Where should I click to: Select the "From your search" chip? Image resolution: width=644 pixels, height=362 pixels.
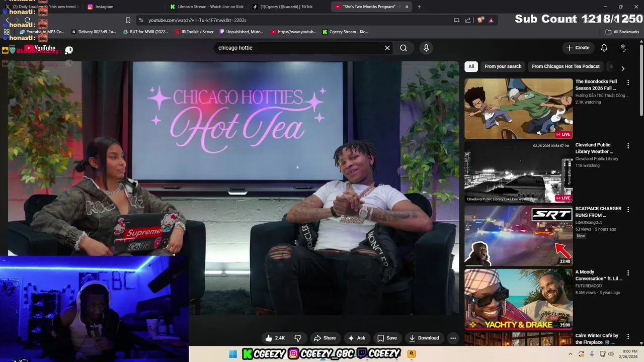(x=503, y=66)
